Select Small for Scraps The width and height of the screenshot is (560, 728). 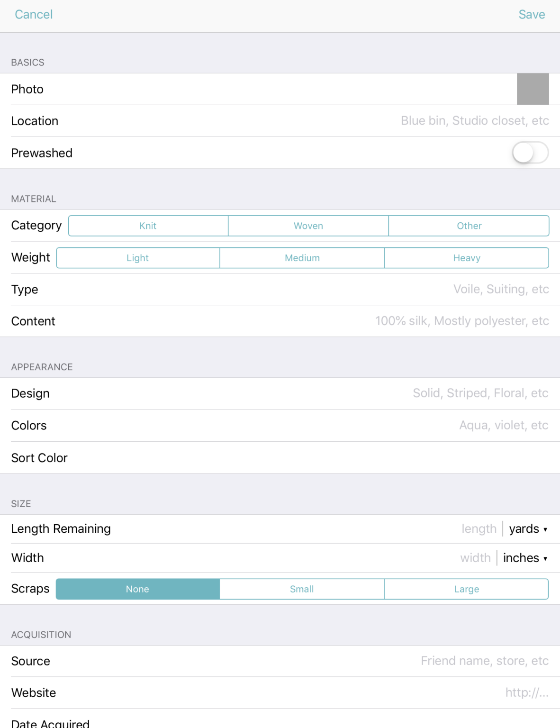click(x=302, y=589)
